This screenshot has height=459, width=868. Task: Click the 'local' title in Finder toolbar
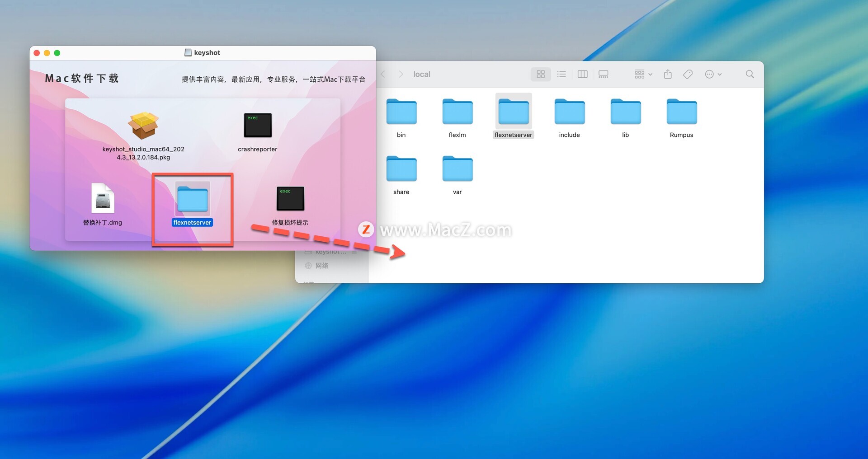coord(421,74)
